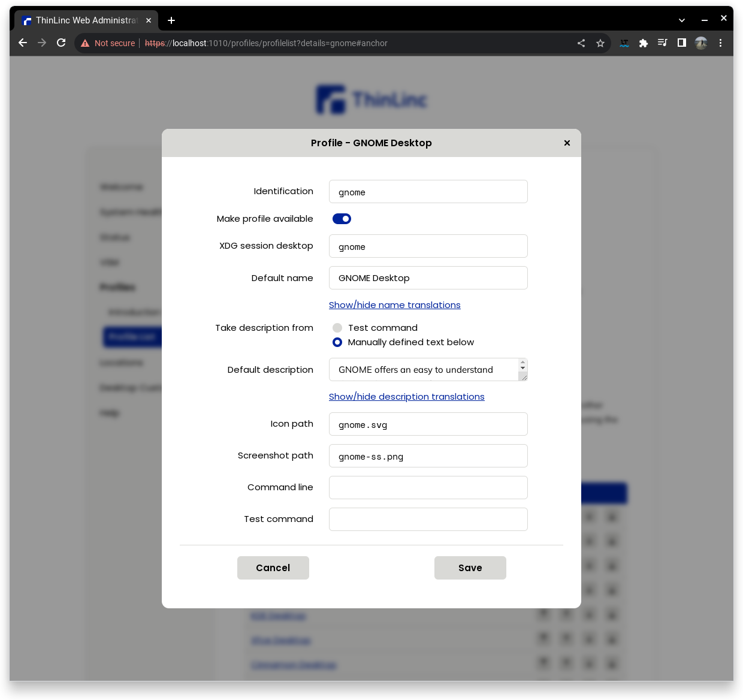This screenshot has width=743, height=700.
Task: Close the ThinLinc Web Administration tab
Action: tap(149, 20)
